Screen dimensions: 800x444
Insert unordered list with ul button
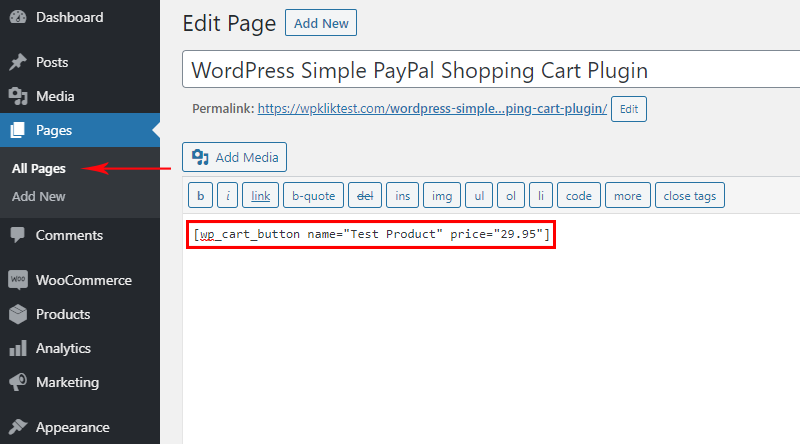(x=479, y=195)
